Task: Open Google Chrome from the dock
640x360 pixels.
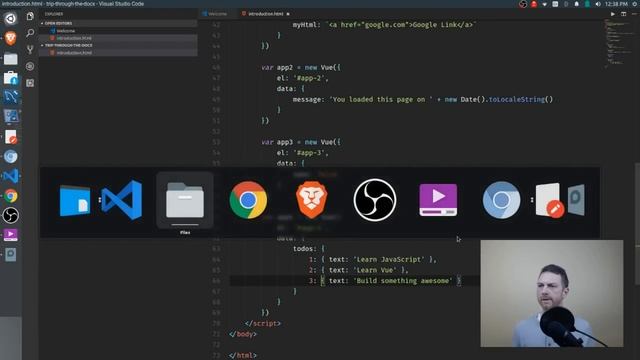Action: [11, 196]
